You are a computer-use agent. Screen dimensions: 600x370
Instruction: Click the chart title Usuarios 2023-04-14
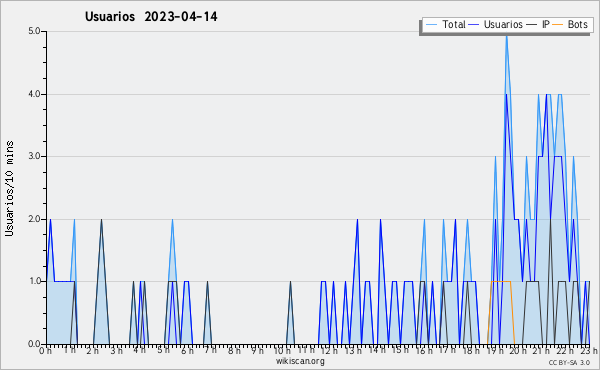tap(151, 17)
